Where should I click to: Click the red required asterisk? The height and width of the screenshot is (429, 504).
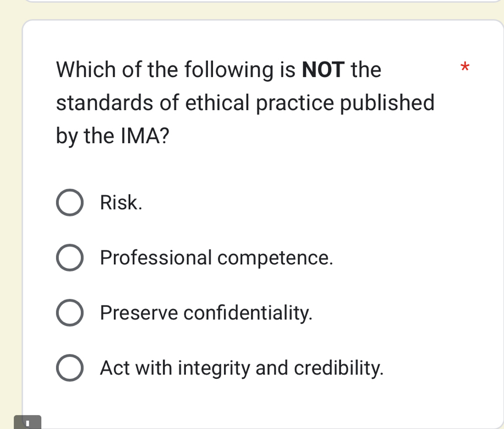click(465, 67)
